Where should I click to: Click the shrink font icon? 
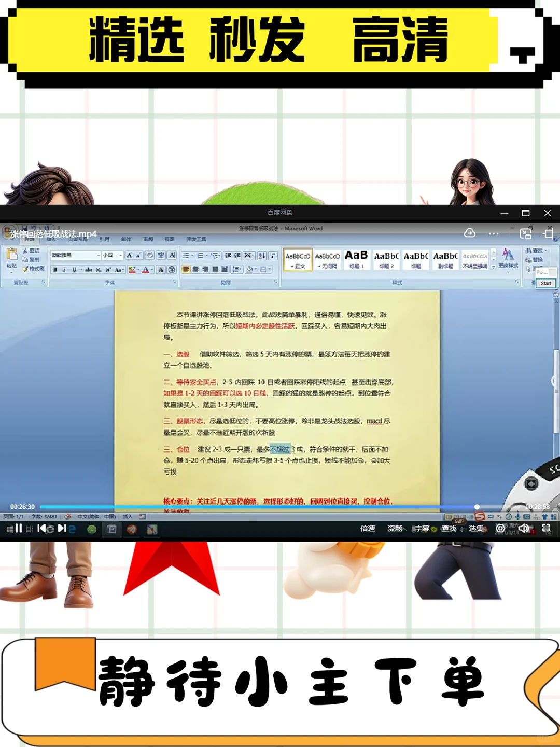point(138,255)
